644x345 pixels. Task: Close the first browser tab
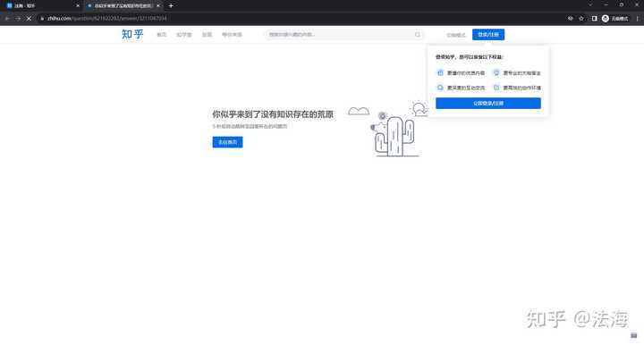point(78,5)
